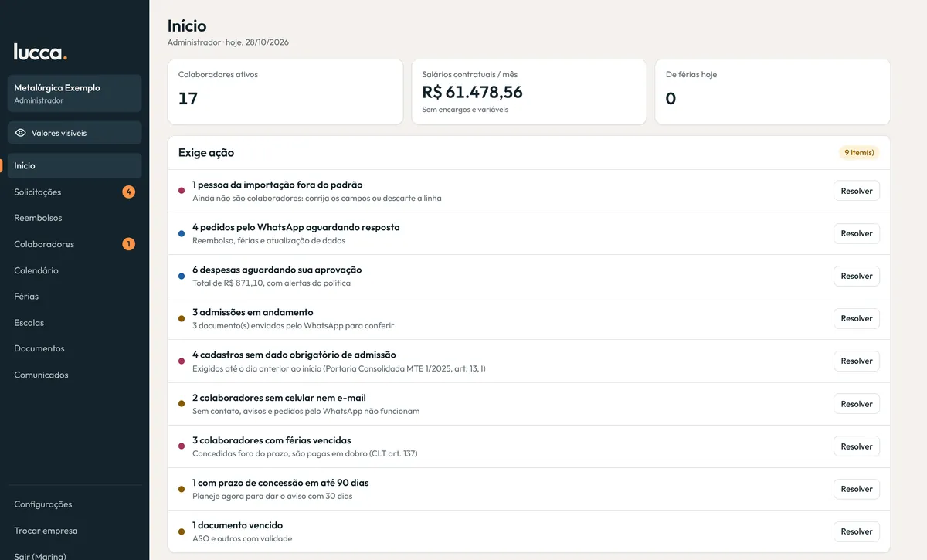Resolve the prazo de concessão 90 dias item
The width and height of the screenshot is (927, 560).
pos(857,489)
